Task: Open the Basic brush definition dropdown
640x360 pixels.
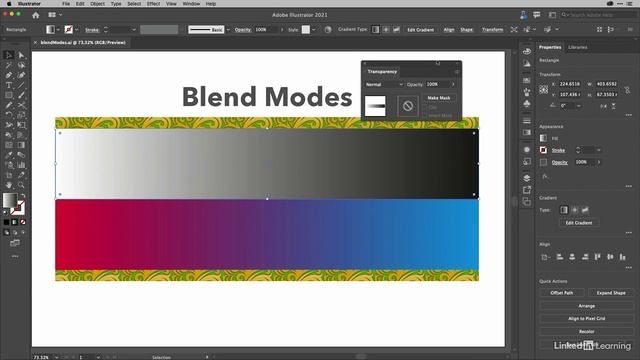Action: pyautogui.click(x=228, y=30)
